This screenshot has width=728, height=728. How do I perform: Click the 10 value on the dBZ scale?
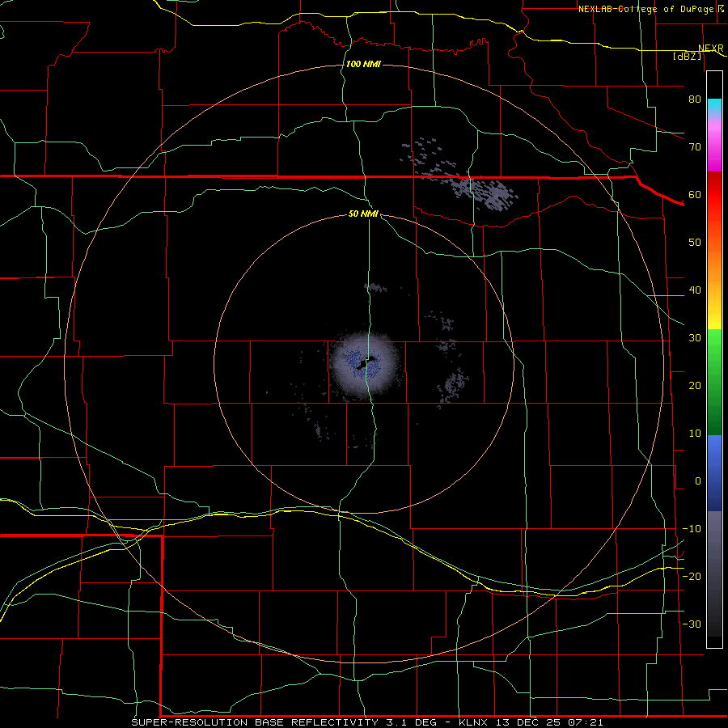click(x=695, y=434)
